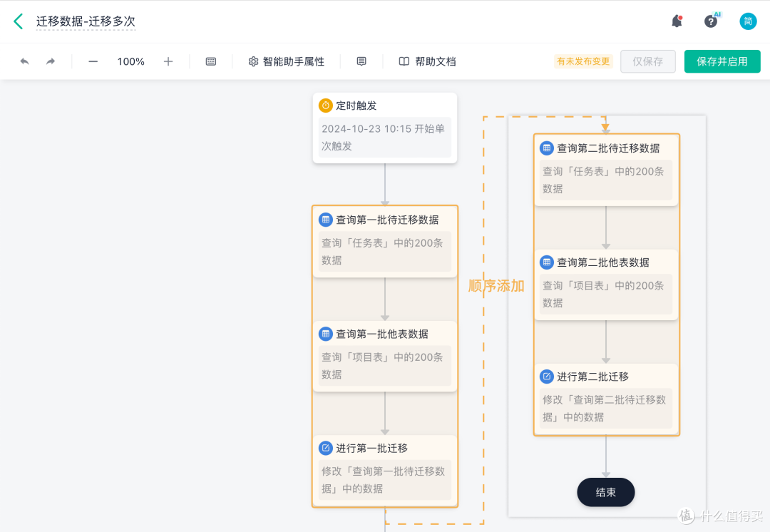Viewport: 770px width, 532px height.
Task: Click the undo arrow icon
Action: (24, 61)
